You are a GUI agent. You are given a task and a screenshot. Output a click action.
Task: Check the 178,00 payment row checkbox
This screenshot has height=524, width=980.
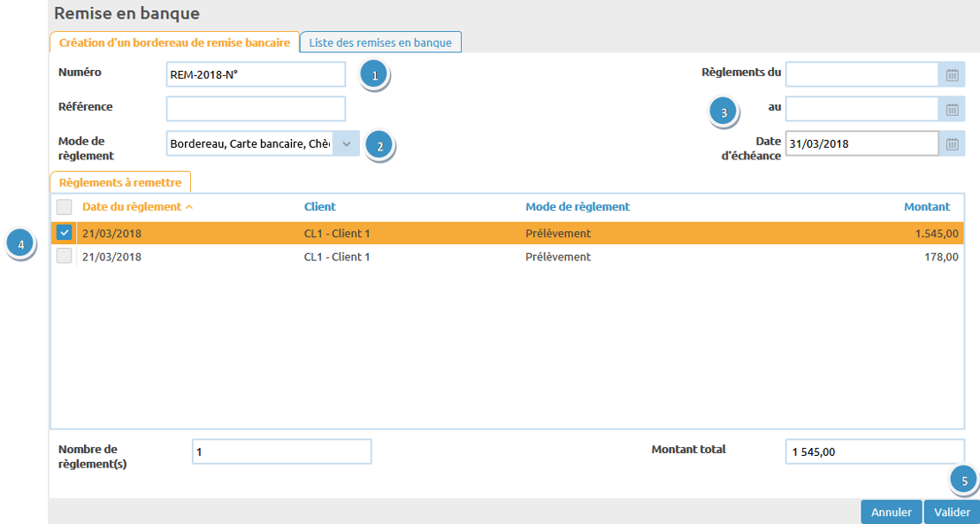click(x=65, y=257)
